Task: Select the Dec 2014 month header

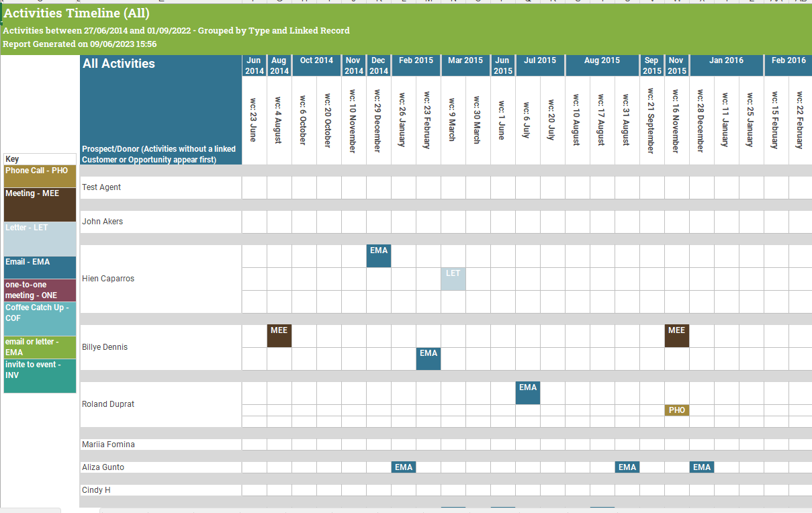Action: (x=379, y=66)
